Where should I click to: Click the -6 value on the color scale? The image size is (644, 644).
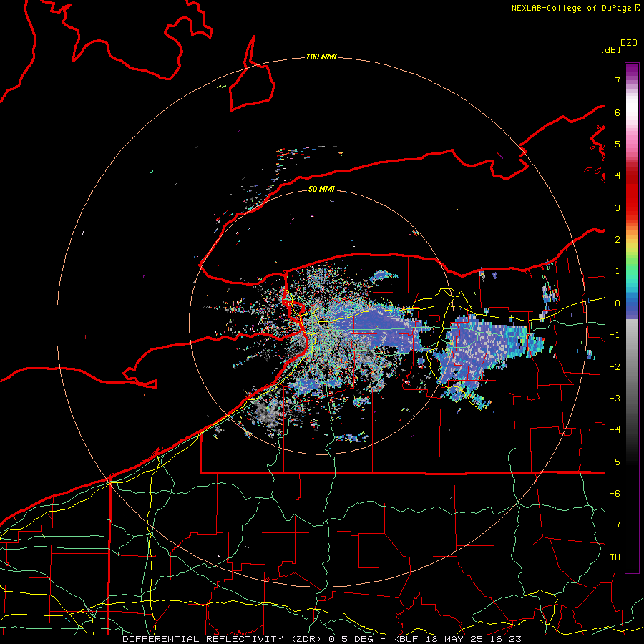click(x=615, y=494)
